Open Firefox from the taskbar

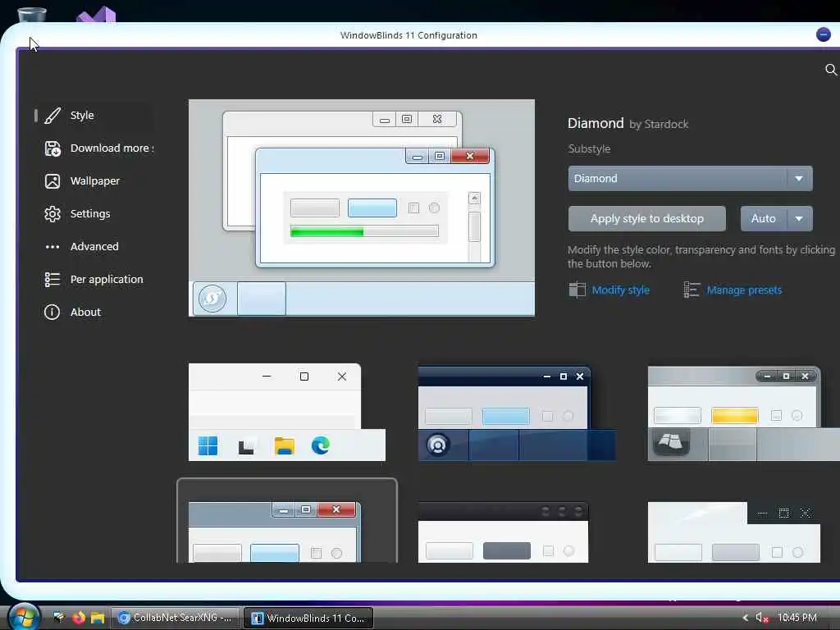click(x=79, y=618)
